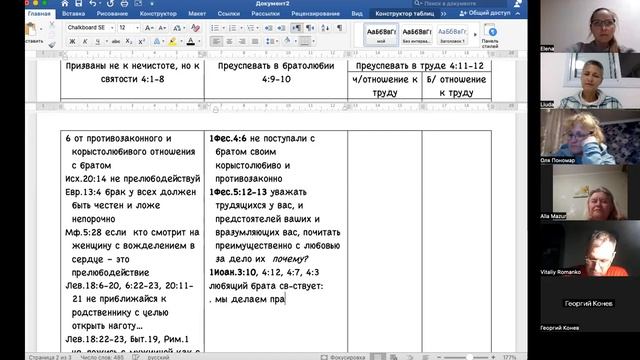Open the Макет tab
Image resolution: width=640 pixels, height=360 pixels.
click(197, 13)
